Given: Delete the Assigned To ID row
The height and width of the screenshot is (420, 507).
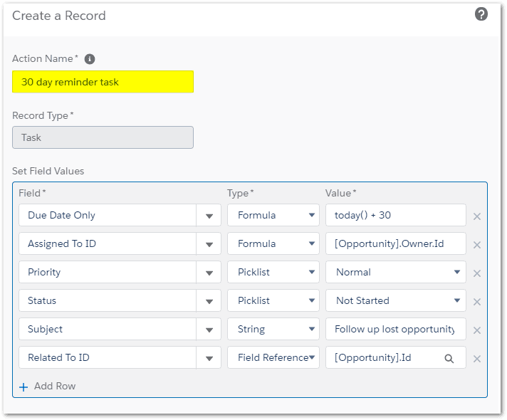Looking at the screenshot, I should tap(477, 245).
